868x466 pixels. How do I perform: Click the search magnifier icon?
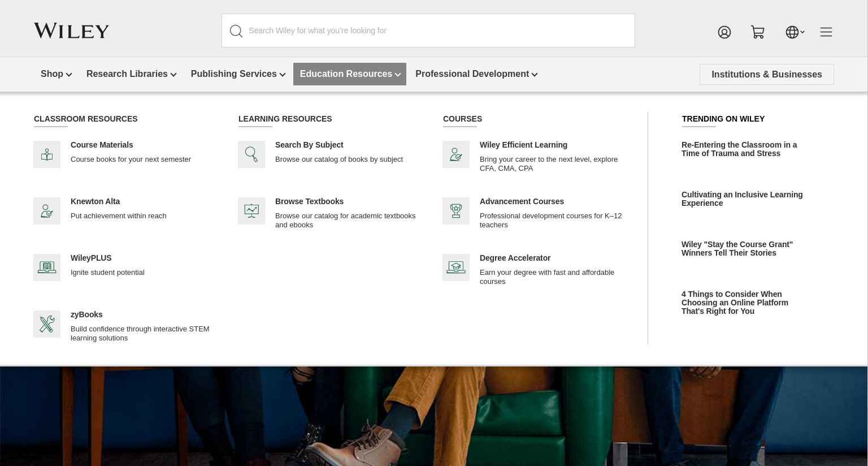pos(236,31)
